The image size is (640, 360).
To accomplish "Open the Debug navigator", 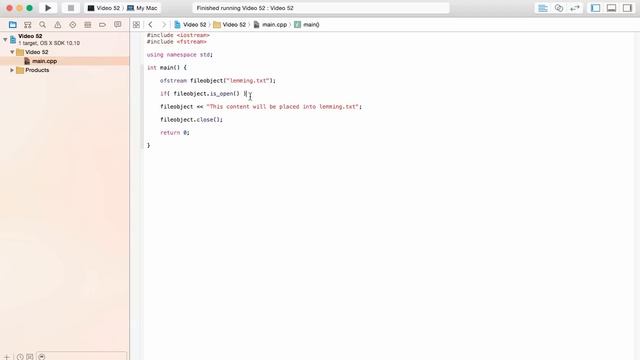I will pyautogui.click(x=87, y=24).
